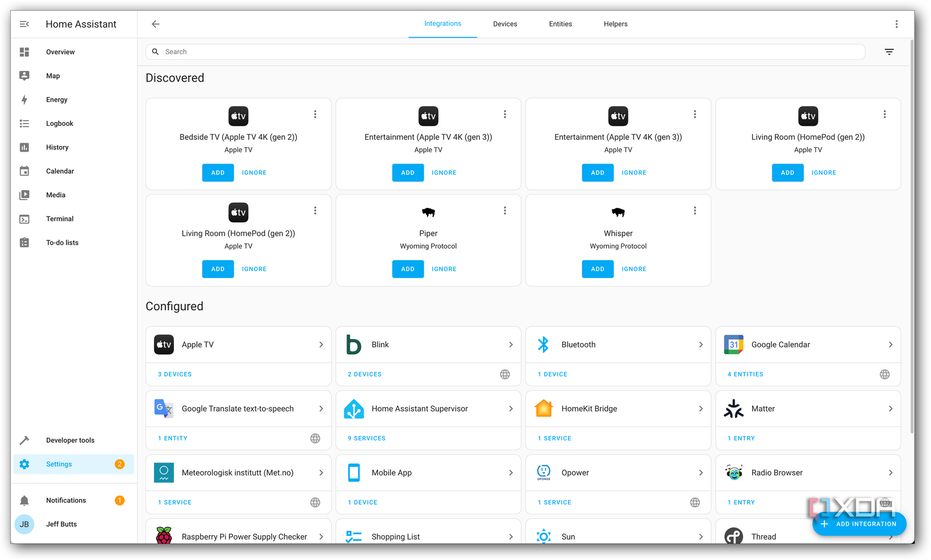Viewport: 931px width, 560px height.
Task: Click the Bluetooth integration logo
Action: (543, 345)
